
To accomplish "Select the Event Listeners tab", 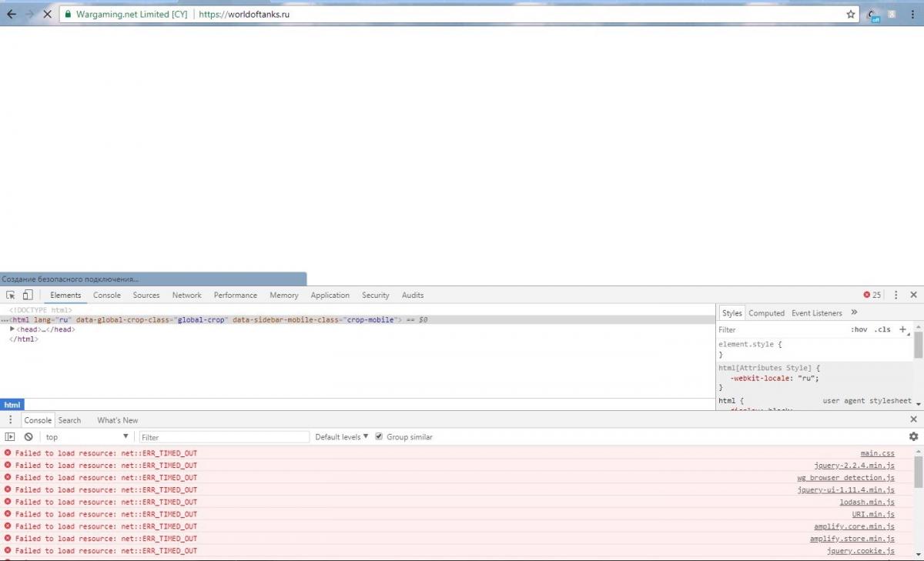I will tap(817, 313).
